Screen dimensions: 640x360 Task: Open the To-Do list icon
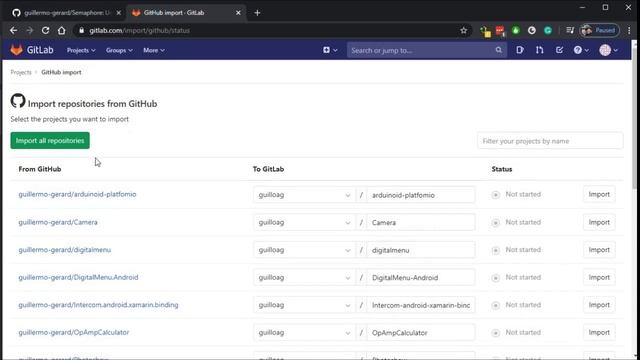pos(559,50)
